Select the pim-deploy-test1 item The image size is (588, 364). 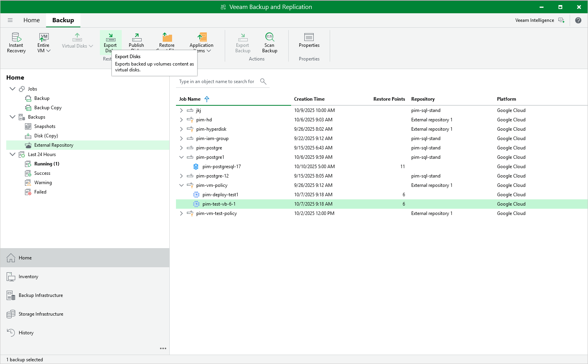tap(220, 195)
